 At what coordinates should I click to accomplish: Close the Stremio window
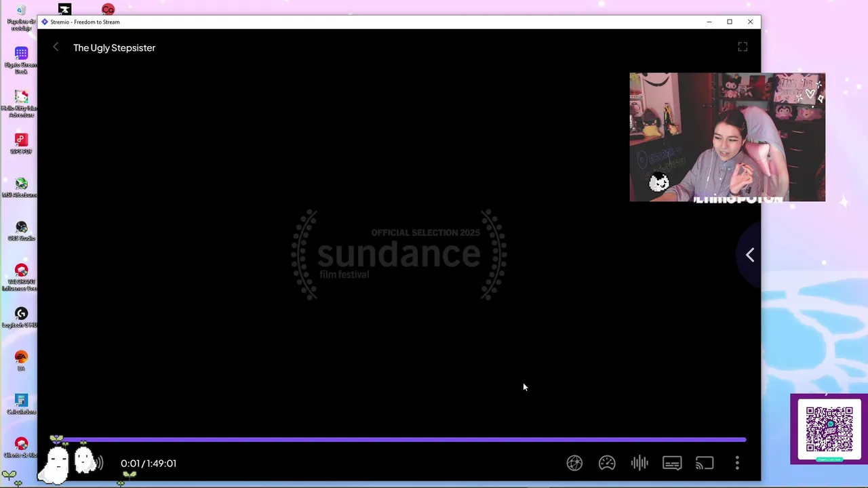click(x=750, y=22)
